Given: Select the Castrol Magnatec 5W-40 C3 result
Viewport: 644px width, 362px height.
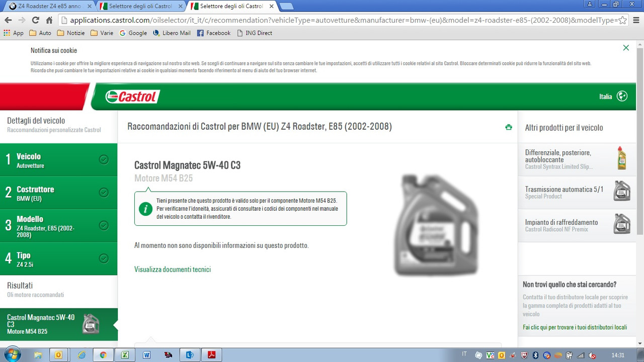Looking at the screenshot, I should pyautogui.click(x=59, y=324).
